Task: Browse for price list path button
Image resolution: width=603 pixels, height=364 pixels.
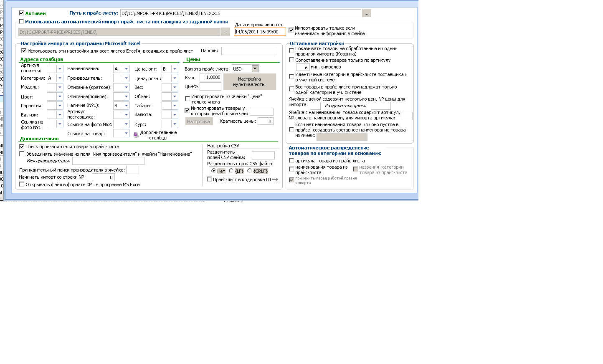Action: [366, 13]
